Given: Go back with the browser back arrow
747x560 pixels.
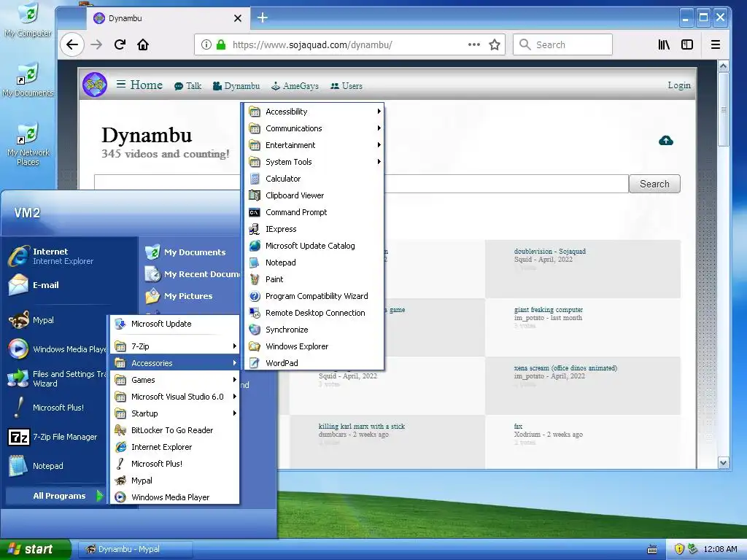Looking at the screenshot, I should point(72,44).
